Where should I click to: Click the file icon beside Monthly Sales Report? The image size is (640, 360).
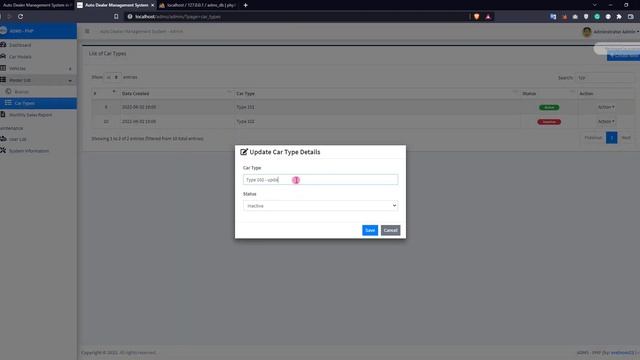click(3, 115)
